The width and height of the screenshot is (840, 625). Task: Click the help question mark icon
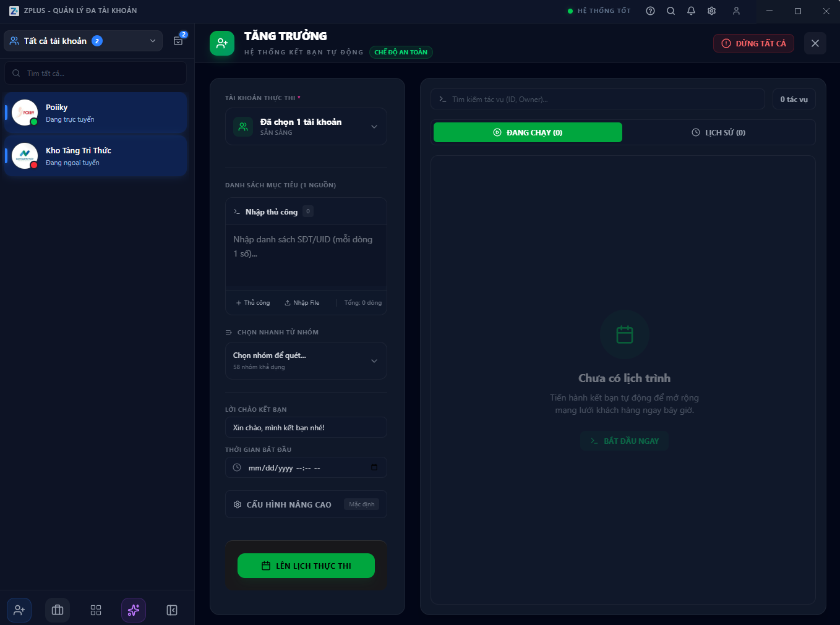coord(650,11)
